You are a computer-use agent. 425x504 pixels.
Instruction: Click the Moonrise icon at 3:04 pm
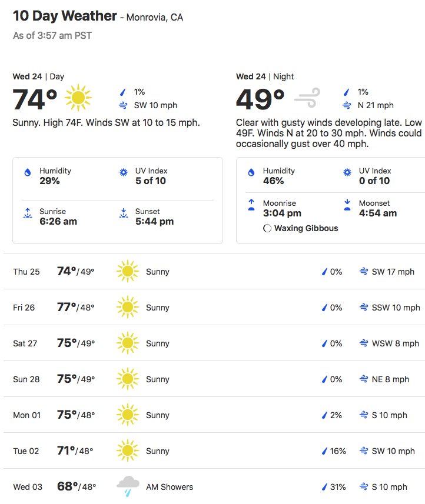coord(251,205)
